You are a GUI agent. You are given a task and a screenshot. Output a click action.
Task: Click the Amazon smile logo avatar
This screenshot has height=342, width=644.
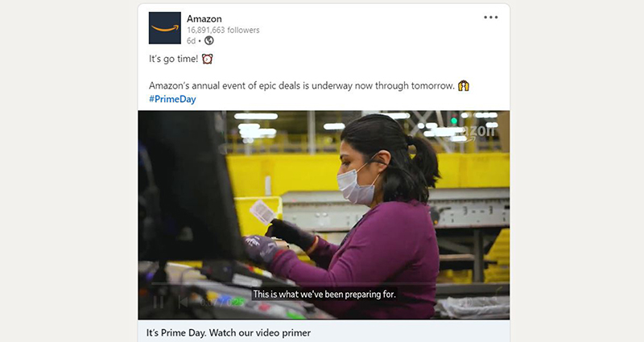(x=165, y=28)
